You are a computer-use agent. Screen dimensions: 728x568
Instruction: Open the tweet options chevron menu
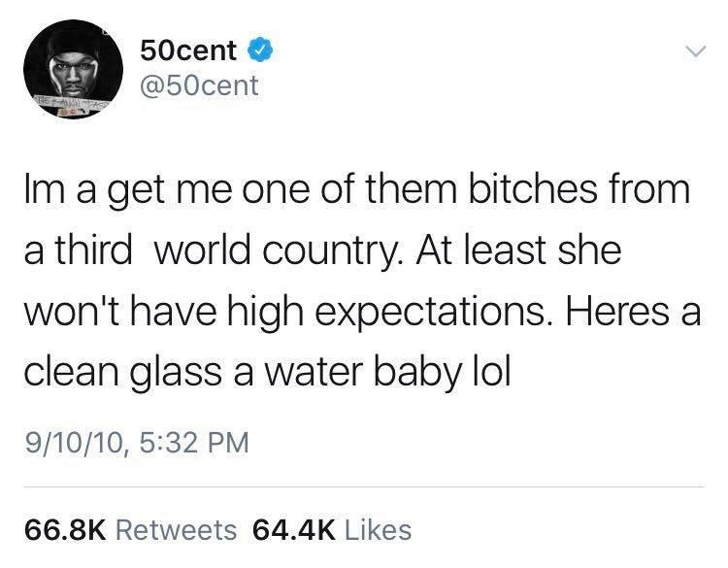696,51
